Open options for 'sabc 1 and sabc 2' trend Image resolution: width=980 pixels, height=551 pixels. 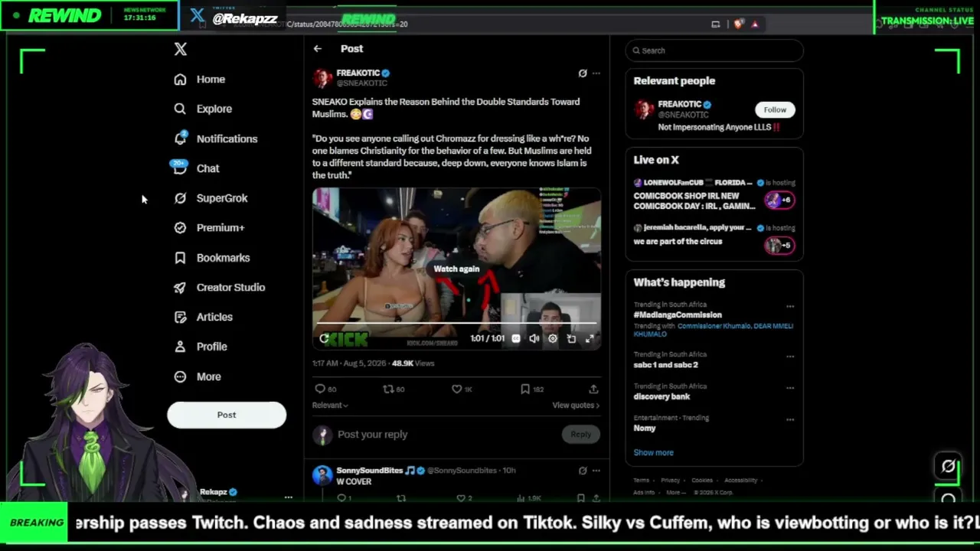(790, 357)
